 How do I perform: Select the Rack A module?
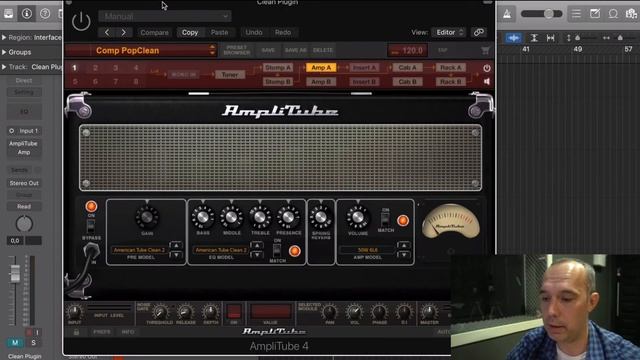point(451,67)
